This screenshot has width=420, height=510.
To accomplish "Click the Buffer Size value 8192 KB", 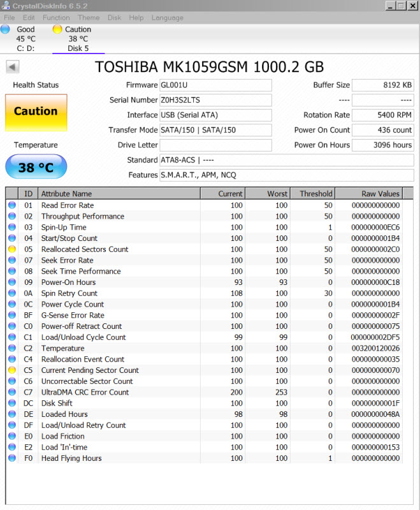I will (383, 85).
